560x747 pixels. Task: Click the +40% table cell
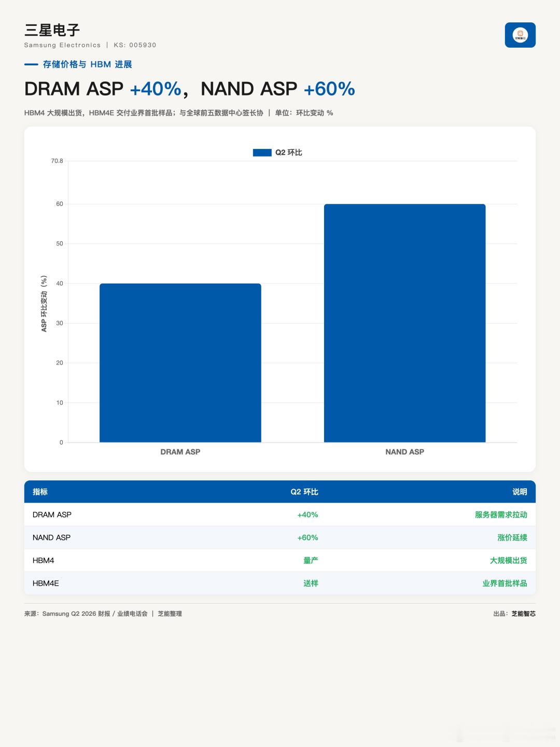point(307,515)
